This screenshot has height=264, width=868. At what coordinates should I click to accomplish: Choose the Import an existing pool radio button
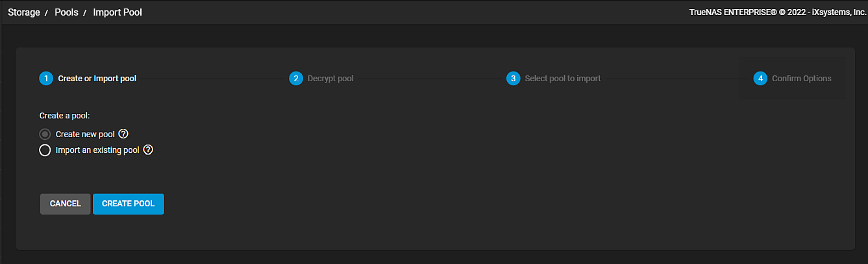[45, 151]
